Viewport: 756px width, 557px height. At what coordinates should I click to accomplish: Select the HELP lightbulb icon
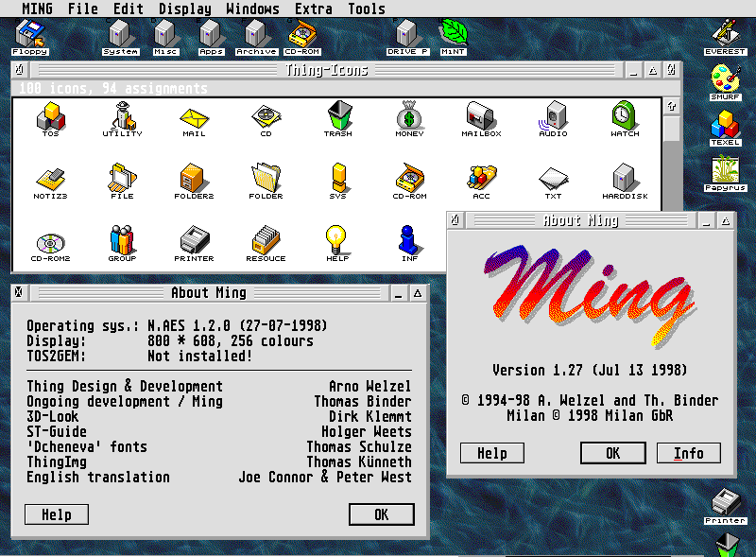(337, 244)
